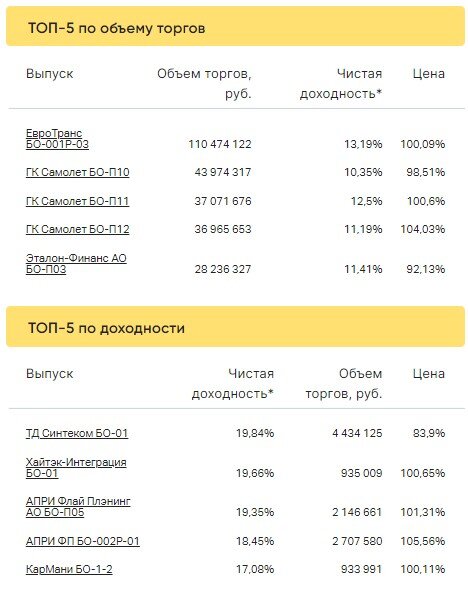Select the 105,56% price value
This screenshot has height=591, width=468.
[423, 541]
